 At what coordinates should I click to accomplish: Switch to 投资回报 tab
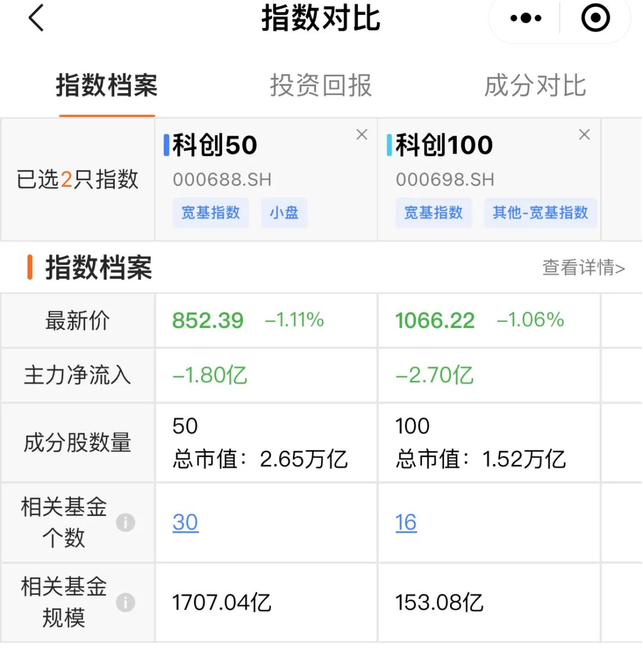click(x=321, y=85)
